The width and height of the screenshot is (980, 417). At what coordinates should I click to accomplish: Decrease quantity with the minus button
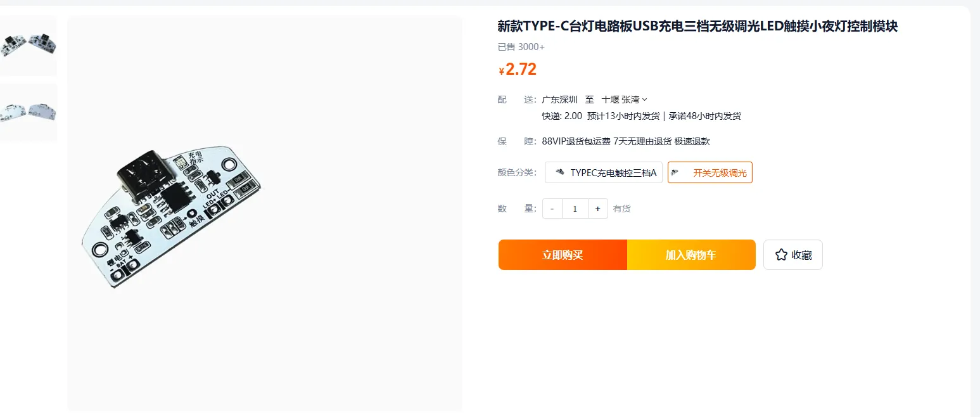(x=552, y=208)
